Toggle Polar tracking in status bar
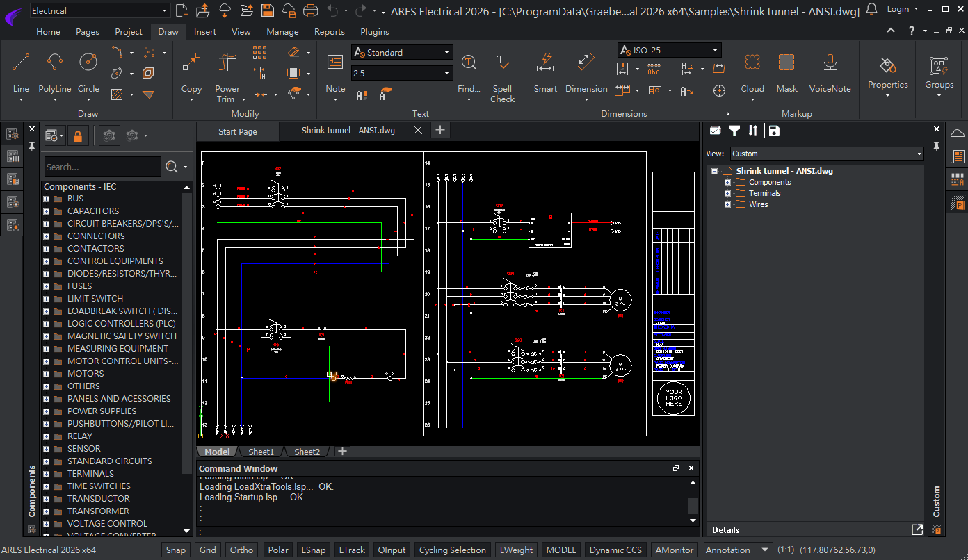This screenshot has width=968, height=560. [277, 550]
